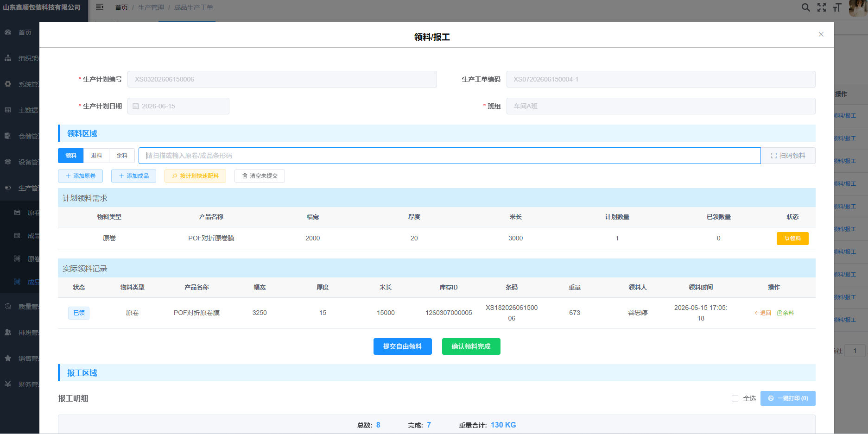Click the 添加原卷 button
868x434 pixels.
point(81,176)
